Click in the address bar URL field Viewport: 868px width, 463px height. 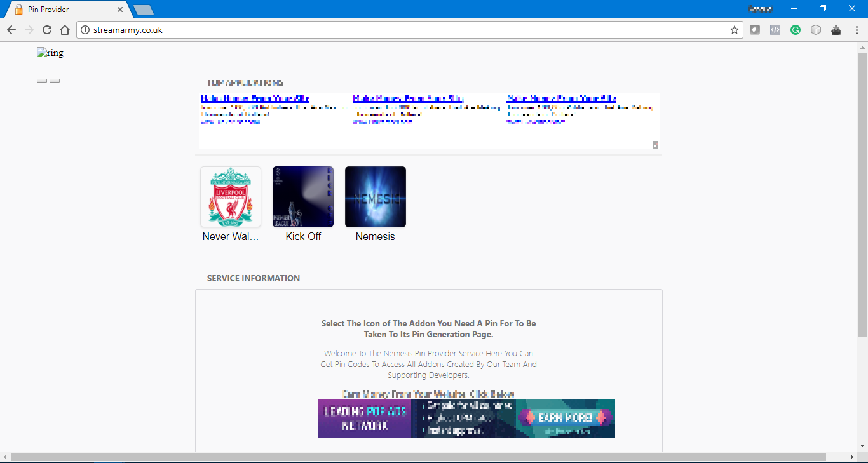[x=407, y=30]
